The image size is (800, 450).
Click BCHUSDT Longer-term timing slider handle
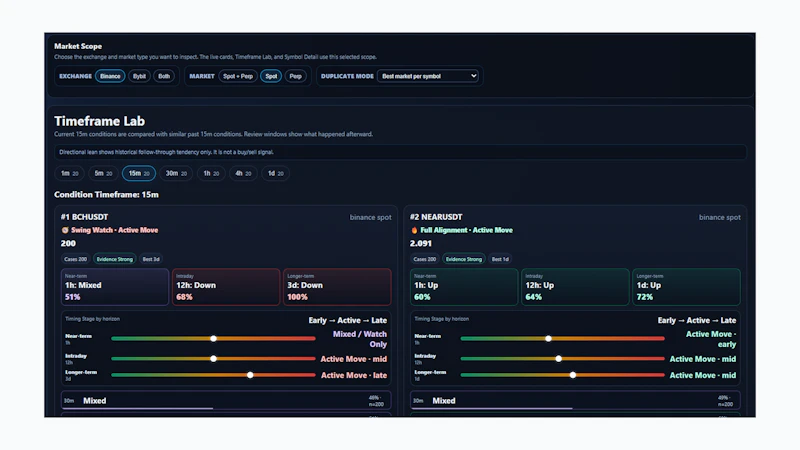[x=250, y=375]
